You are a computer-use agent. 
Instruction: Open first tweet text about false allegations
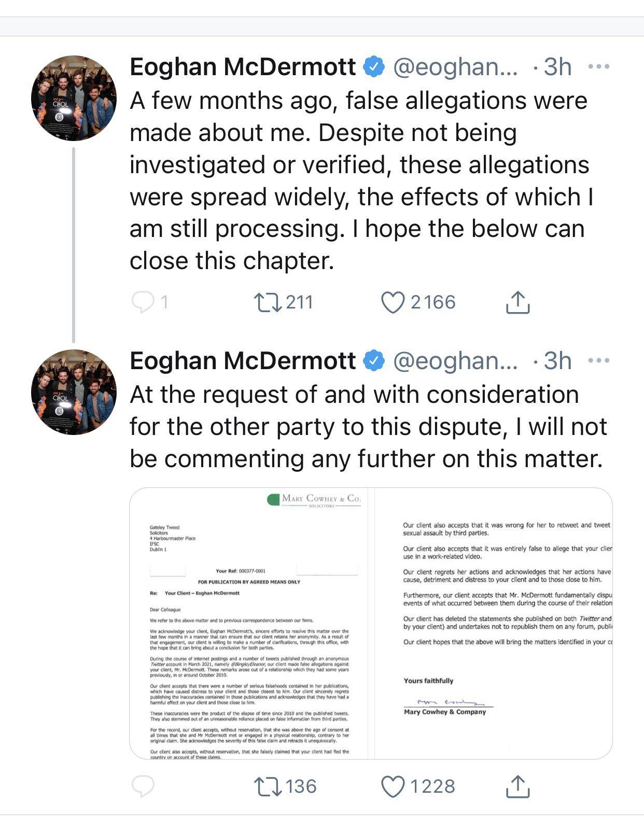click(361, 180)
